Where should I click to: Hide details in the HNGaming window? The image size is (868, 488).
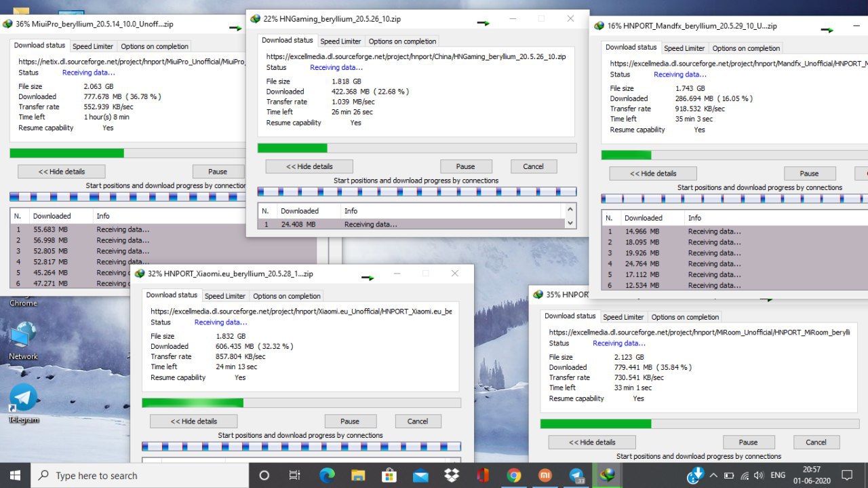309,166
